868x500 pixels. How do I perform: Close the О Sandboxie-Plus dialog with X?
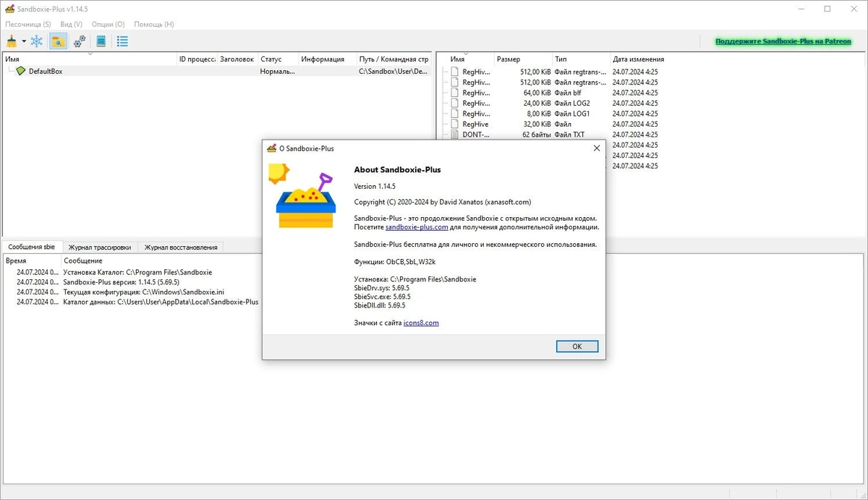click(597, 148)
